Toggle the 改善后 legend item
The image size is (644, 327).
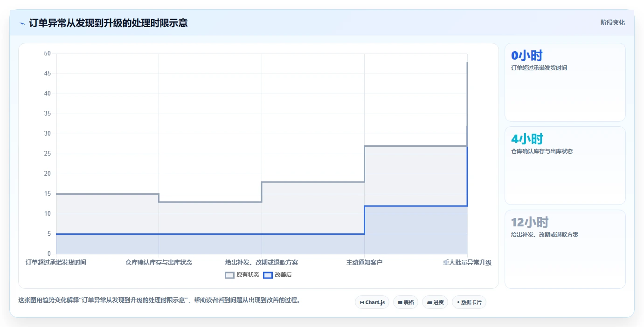point(277,275)
